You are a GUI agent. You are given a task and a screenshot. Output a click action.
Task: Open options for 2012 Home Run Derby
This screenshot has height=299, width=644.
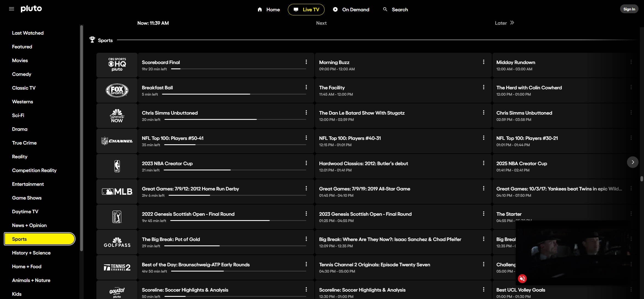pos(306,189)
